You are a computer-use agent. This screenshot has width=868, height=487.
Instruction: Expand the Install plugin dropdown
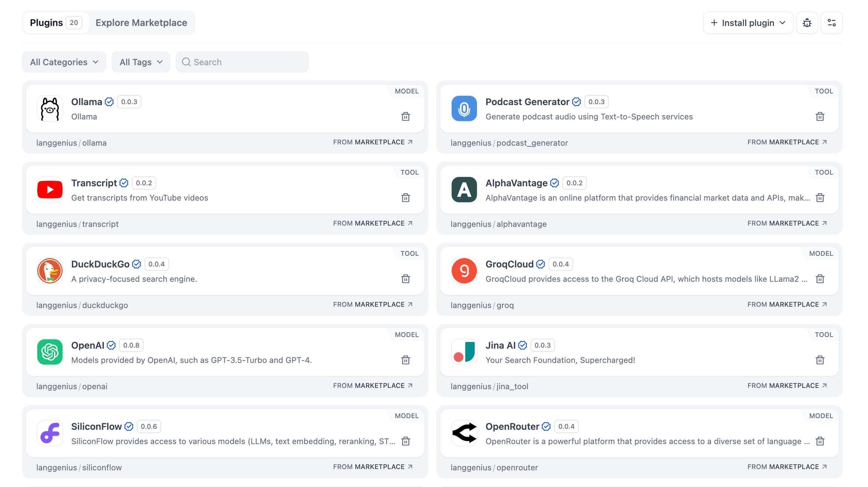748,23
